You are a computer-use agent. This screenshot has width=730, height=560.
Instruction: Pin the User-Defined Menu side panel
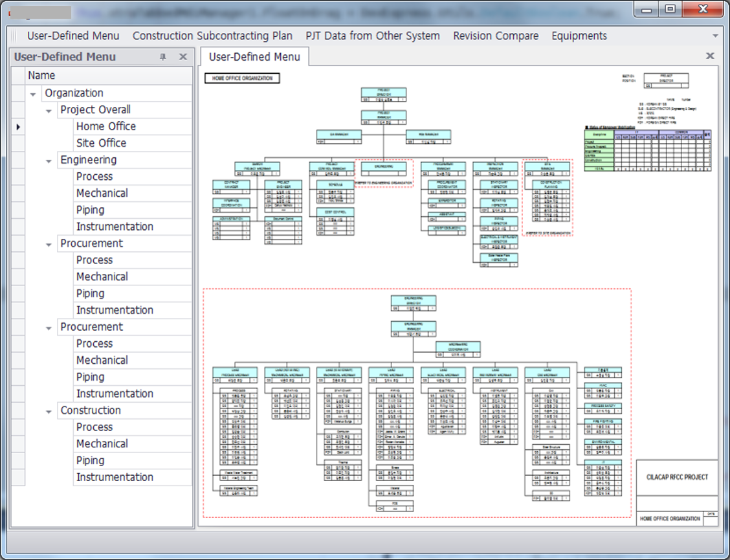pos(163,57)
